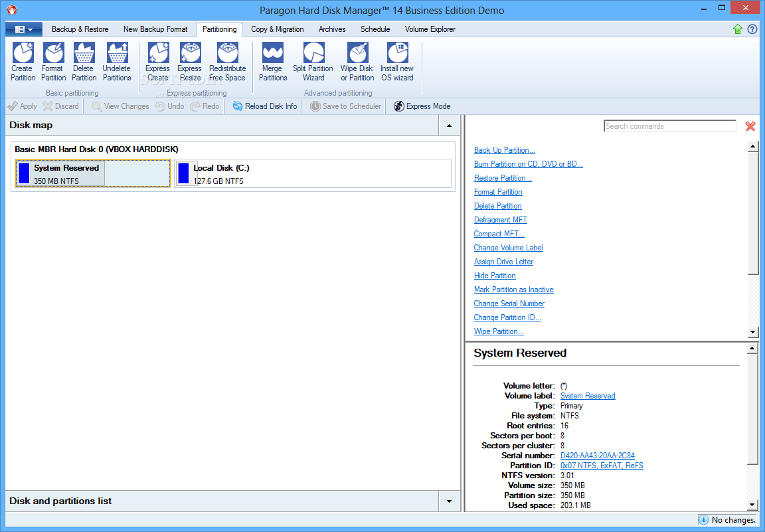765x532 pixels.
Task: Save to Scheduler
Action: click(346, 106)
